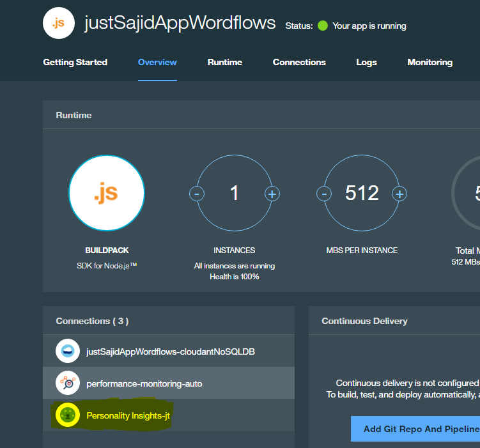The width and height of the screenshot is (480, 448).
Task: Click the large .js buildpack circle icon
Action: pyautogui.click(x=107, y=193)
